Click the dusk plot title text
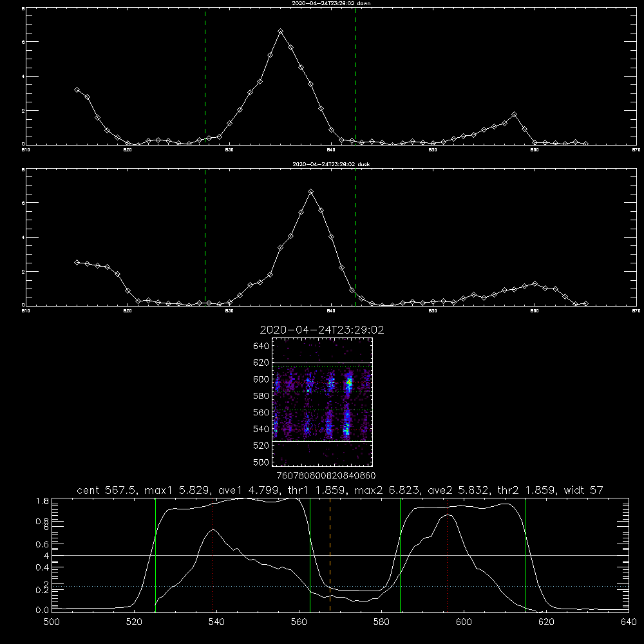644x644 pixels. coord(331,164)
